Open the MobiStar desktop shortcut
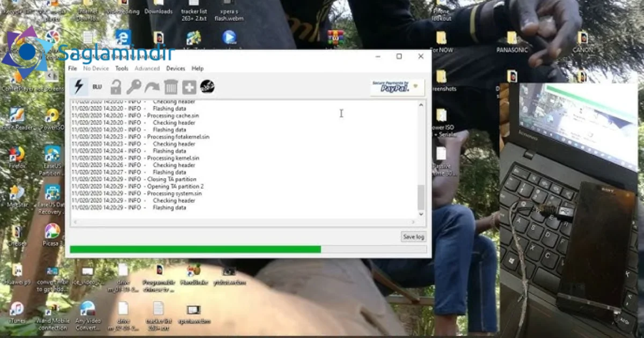Viewport: 644px width, 338px height. click(17, 196)
